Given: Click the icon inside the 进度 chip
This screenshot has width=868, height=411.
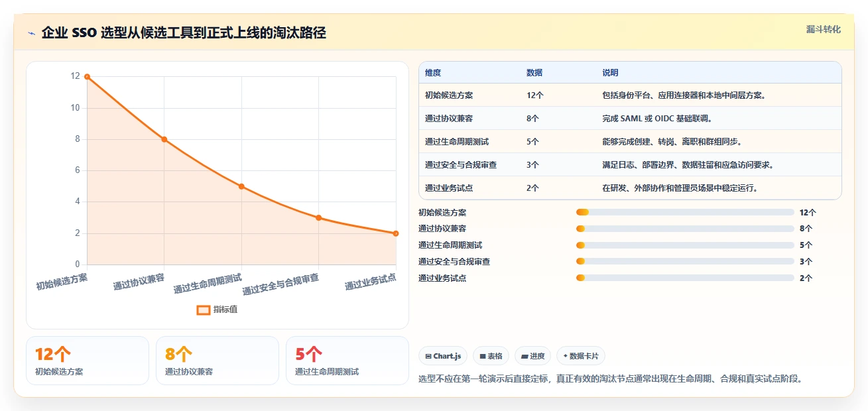Looking at the screenshot, I should 525,357.
